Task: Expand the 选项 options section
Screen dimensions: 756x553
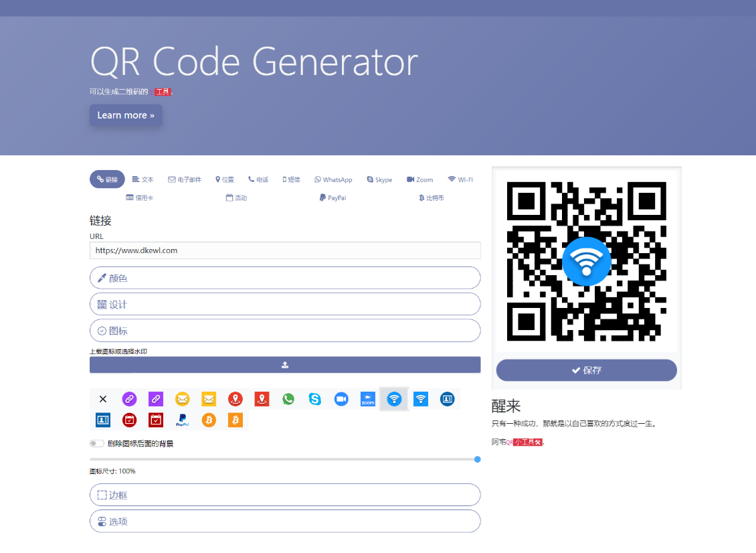Action: coord(285,521)
